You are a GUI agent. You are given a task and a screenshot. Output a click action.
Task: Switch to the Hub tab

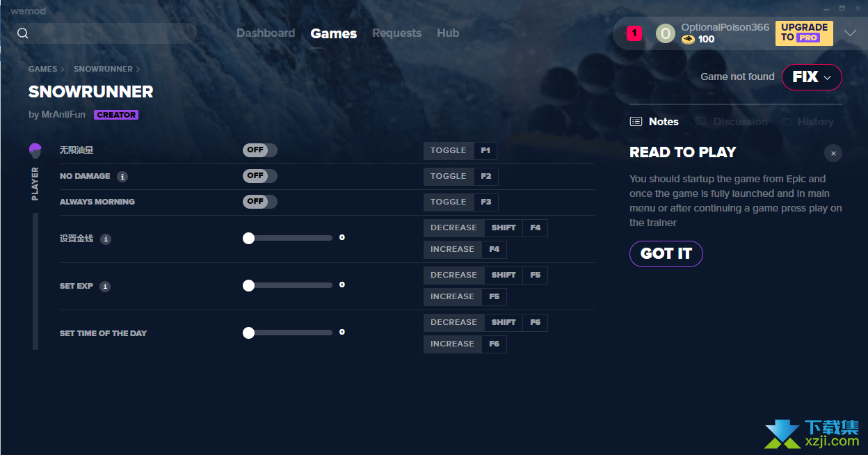point(448,33)
